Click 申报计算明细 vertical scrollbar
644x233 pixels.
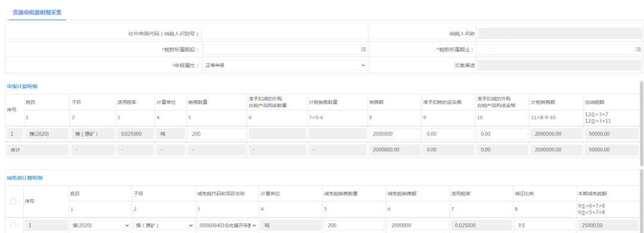[642, 123]
